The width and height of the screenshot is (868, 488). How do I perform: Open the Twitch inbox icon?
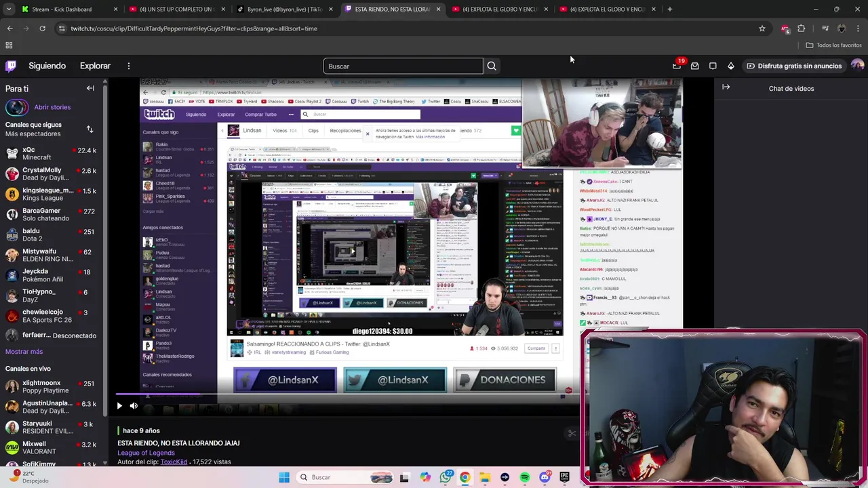(694, 66)
